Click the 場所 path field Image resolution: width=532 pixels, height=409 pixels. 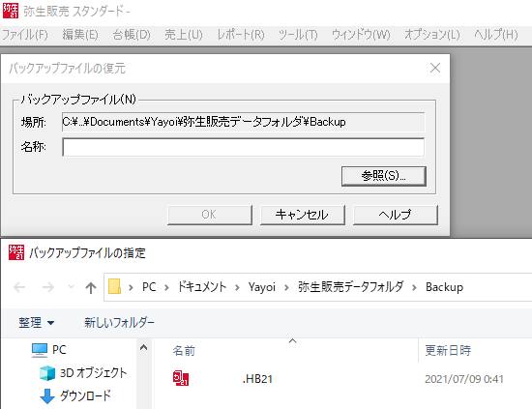point(243,122)
